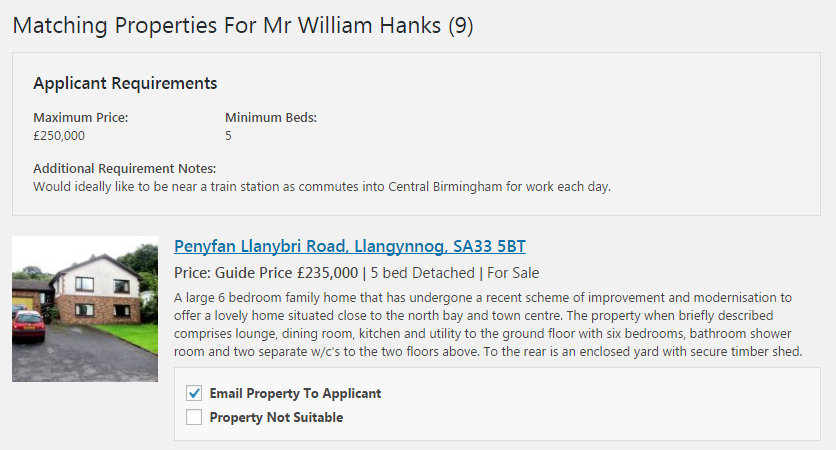Open the Penyfan Llanybri Road property link

click(x=350, y=246)
